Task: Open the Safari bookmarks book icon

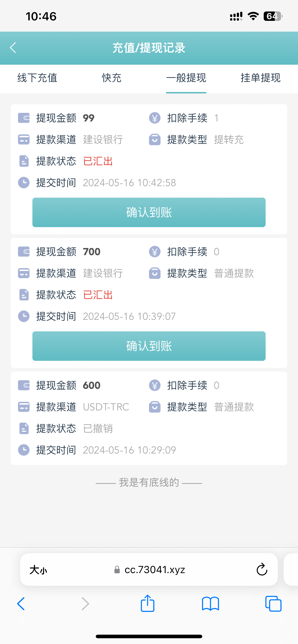Action: (x=210, y=604)
